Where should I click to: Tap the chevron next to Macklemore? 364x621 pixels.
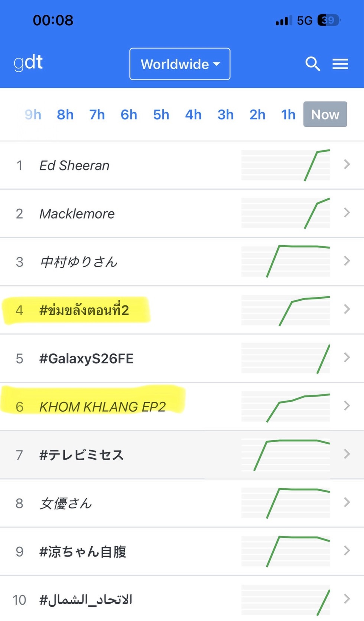[x=347, y=212]
